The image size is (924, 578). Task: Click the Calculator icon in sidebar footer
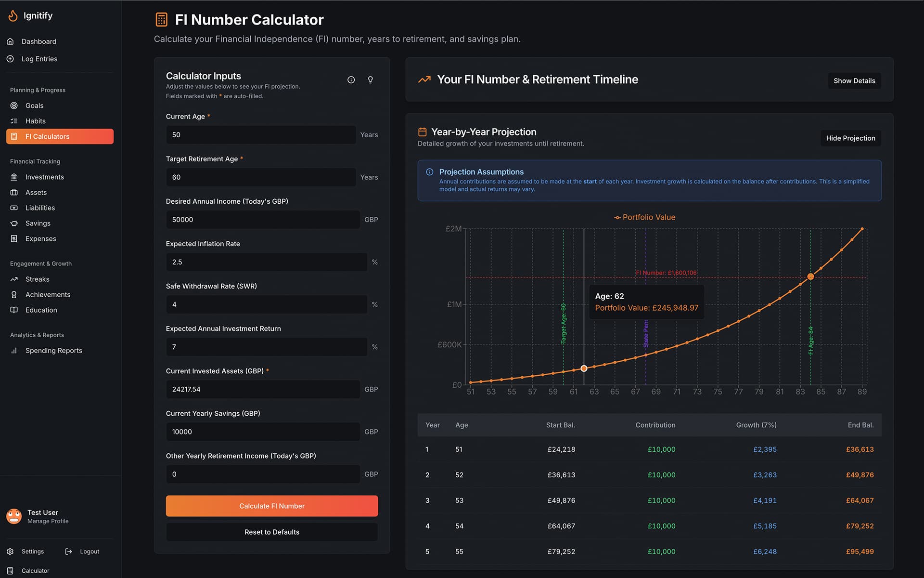[x=10, y=571]
